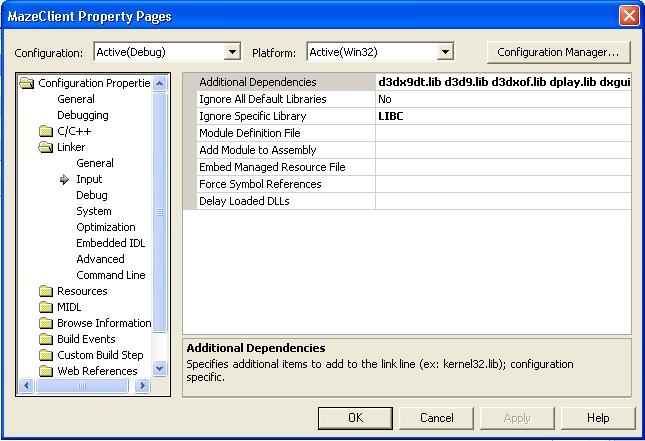Select the MIDL tree node
Screen dimensions: 645x441
[69, 307]
